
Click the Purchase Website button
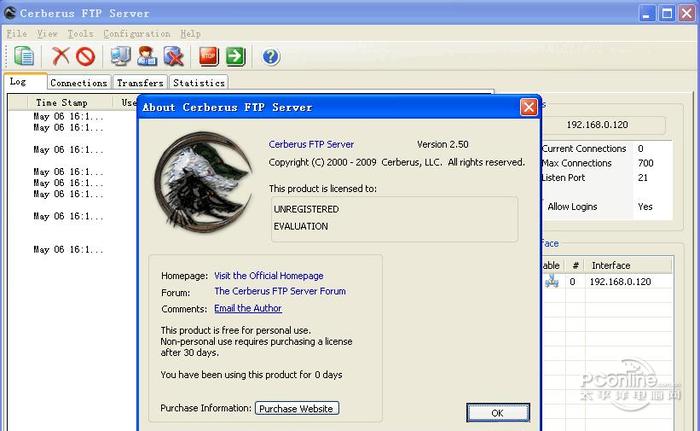[296, 408]
